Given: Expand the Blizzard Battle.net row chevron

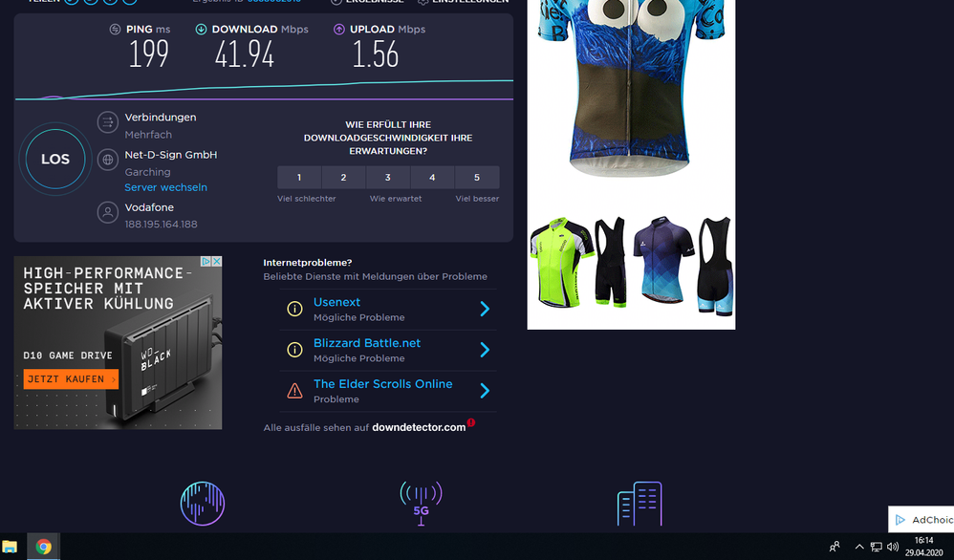Looking at the screenshot, I should pos(485,350).
